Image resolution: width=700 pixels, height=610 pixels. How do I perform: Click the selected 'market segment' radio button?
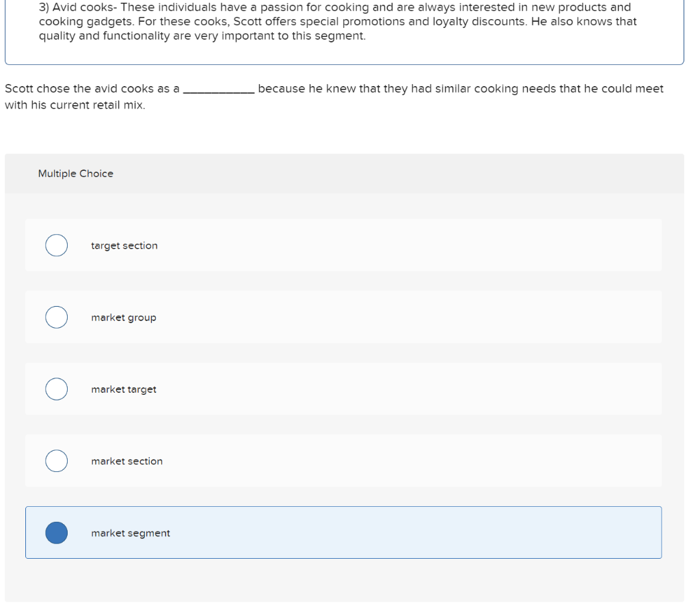56,532
